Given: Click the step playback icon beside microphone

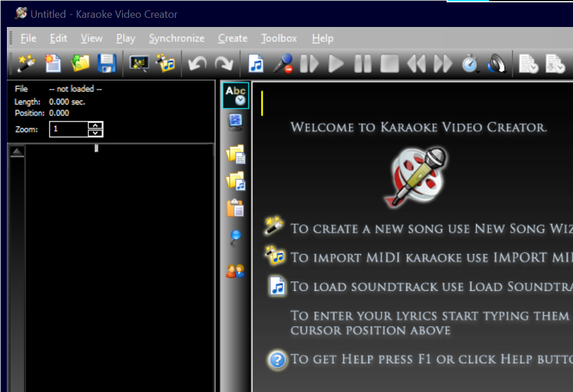Looking at the screenshot, I should click(309, 64).
